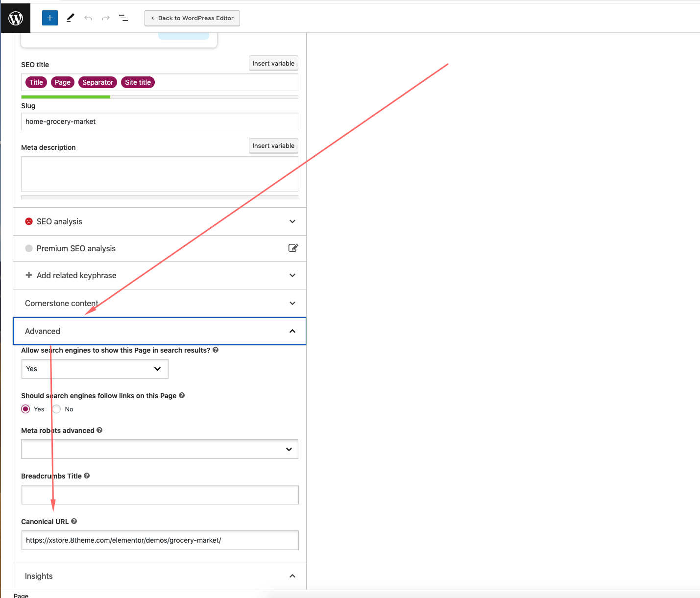The image size is (700, 598).
Task: Click help icon for Allow search engines
Action: click(x=216, y=350)
